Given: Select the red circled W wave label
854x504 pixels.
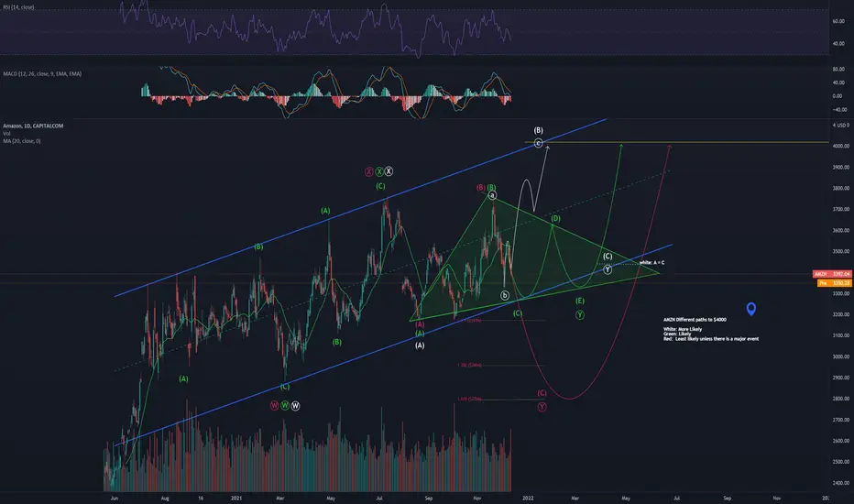Looking at the screenshot, I should coord(275,405).
